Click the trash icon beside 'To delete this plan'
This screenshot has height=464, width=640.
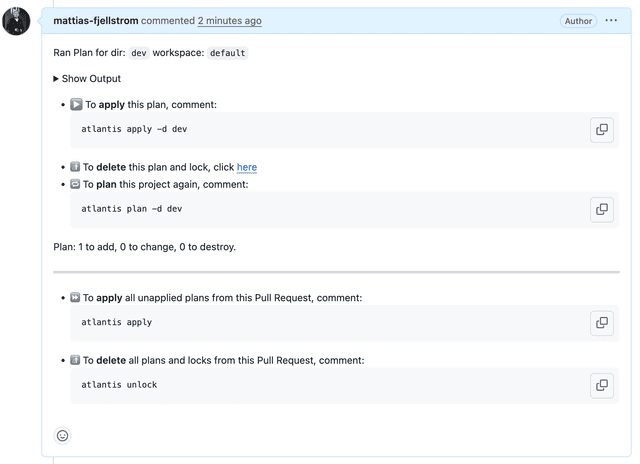[x=75, y=167]
